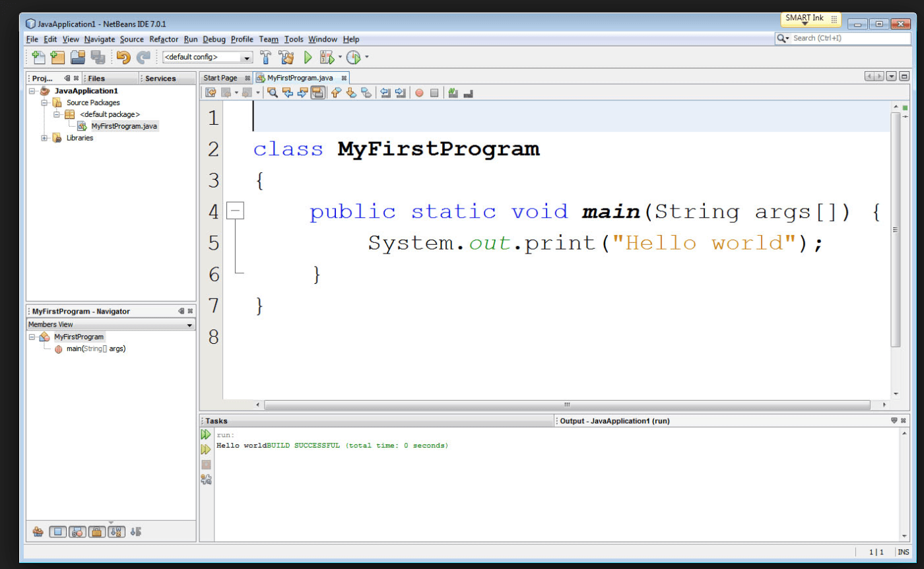Image resolution: width=924 pixels, height=569 pixels.
Task: Open the default config dropdown
Action: 247,57
